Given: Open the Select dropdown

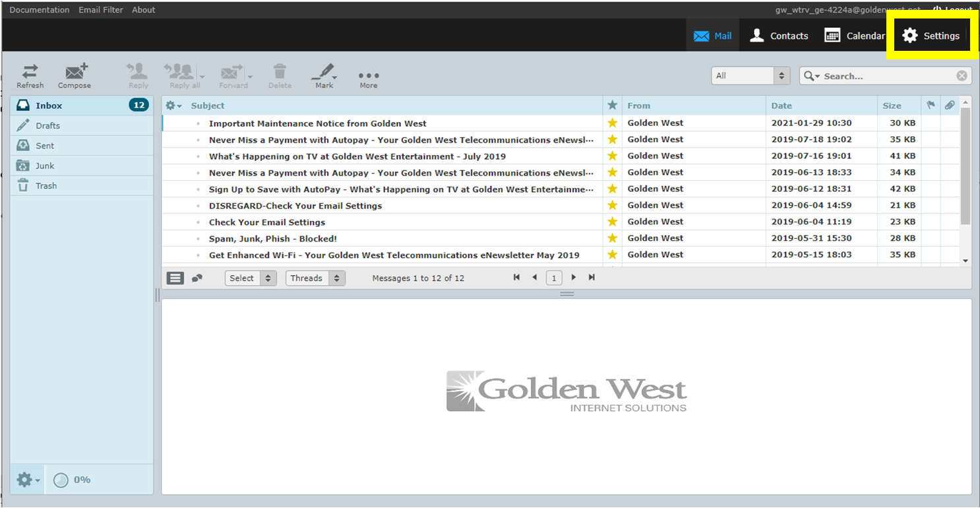Looking at the screenshot, I should 250,278.
